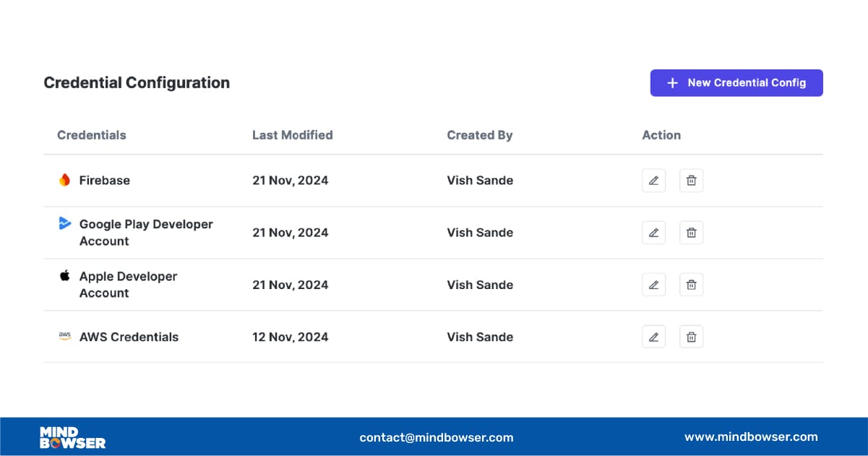The height and width of the screenshot is (456, 868).
Task: Click trash icon for Google Play Developer Account
Action: point(691,233)
